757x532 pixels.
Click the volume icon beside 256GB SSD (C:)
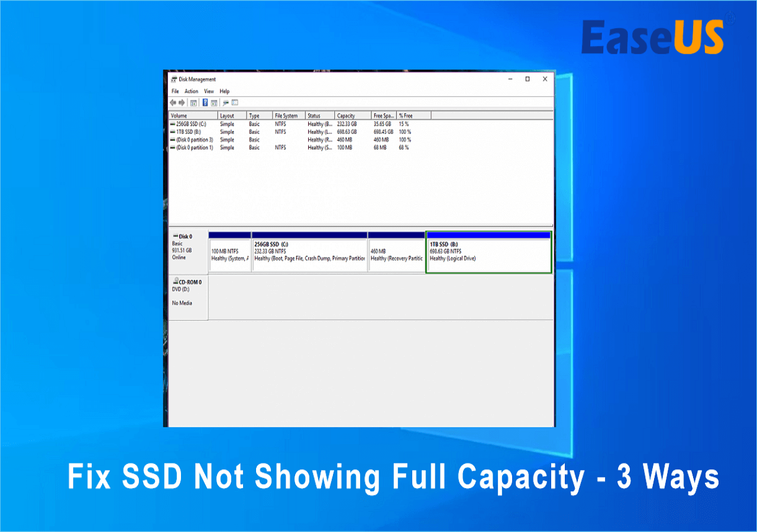click(x=173, y=124)
